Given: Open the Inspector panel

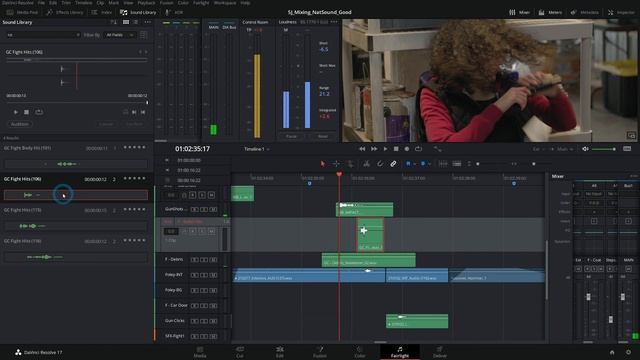Looking at the screenshot, I should 621,12.
